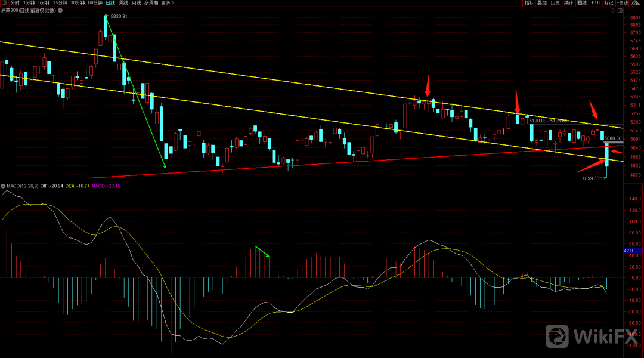Viewport: 644px width, 358px height.
Task: Open the 画线 drawing tools
Action: [582, 3]
